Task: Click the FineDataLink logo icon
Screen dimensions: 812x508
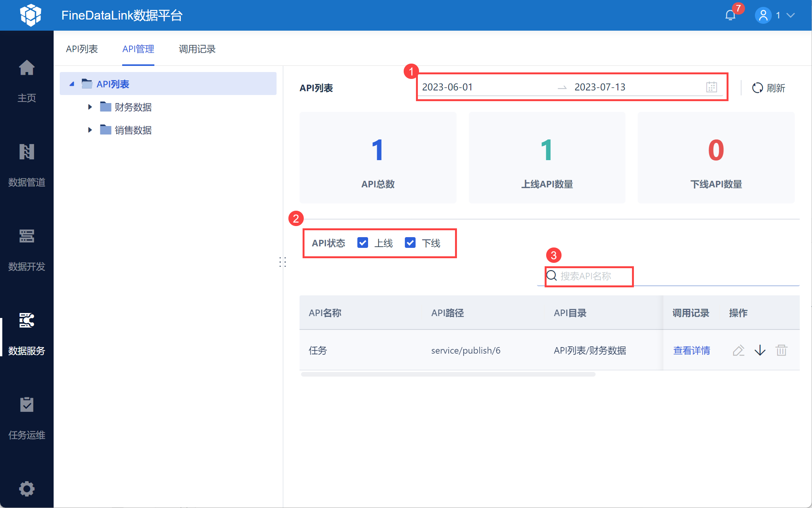Action: point(31,15)
